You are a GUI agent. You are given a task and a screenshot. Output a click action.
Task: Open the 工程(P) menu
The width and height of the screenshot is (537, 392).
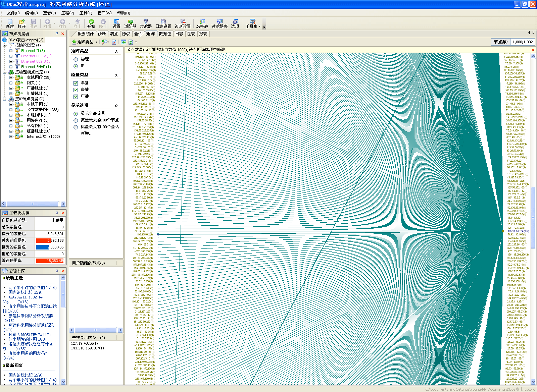[67, 13]
